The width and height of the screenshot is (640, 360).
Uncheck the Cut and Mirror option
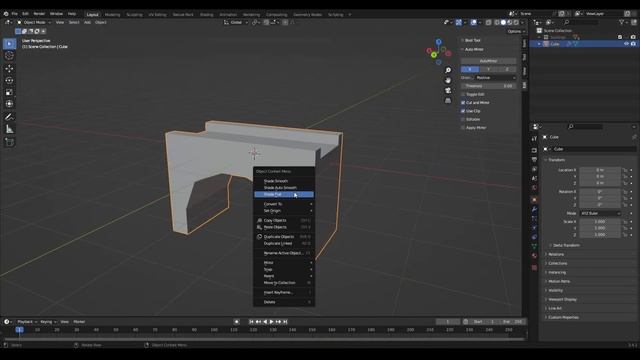click(x=463, y=103)
